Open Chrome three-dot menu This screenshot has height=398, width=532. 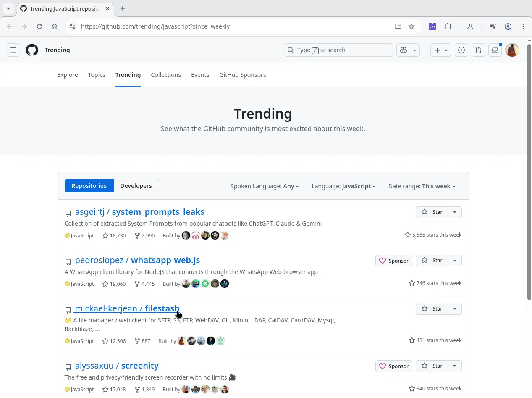click(523, 26)
